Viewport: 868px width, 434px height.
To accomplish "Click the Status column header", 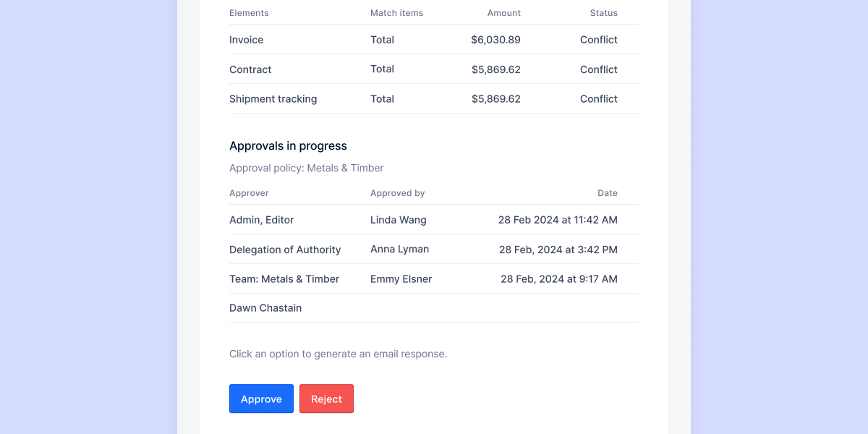I will pos(605,12).
